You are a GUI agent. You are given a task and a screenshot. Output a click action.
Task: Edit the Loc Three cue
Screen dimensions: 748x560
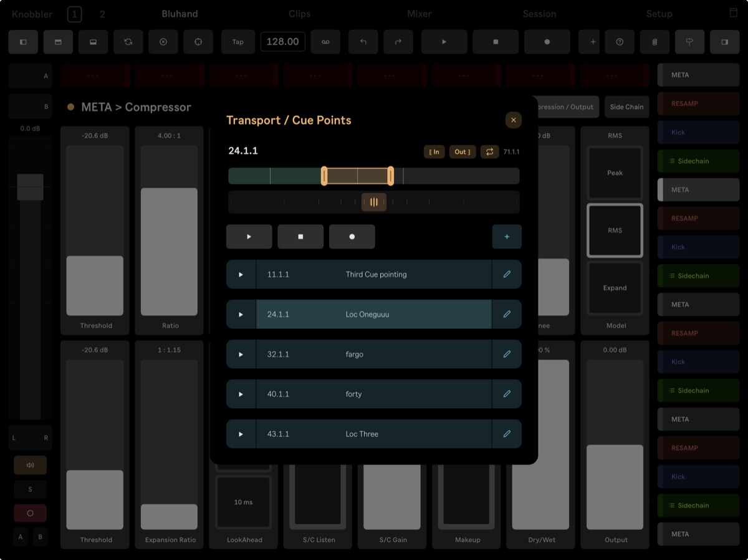point(507,434)
